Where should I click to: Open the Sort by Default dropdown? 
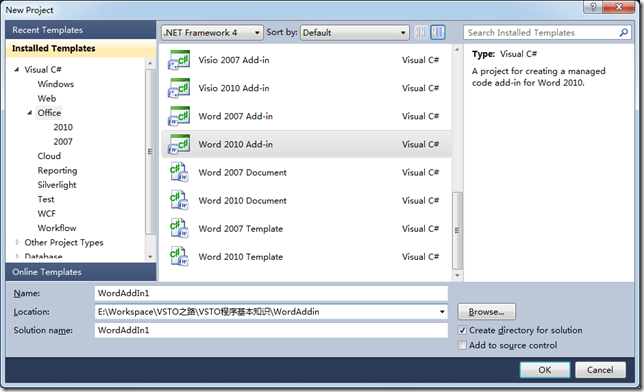click(355, 32)
